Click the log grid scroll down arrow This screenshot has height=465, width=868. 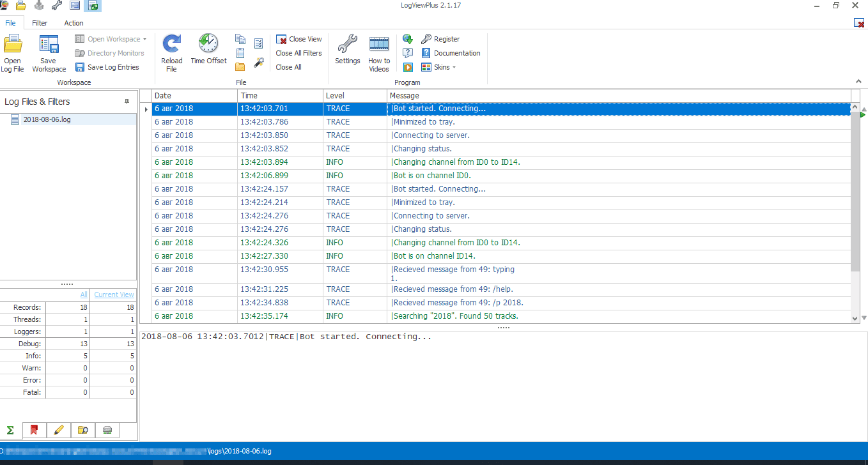coord(856,318)
